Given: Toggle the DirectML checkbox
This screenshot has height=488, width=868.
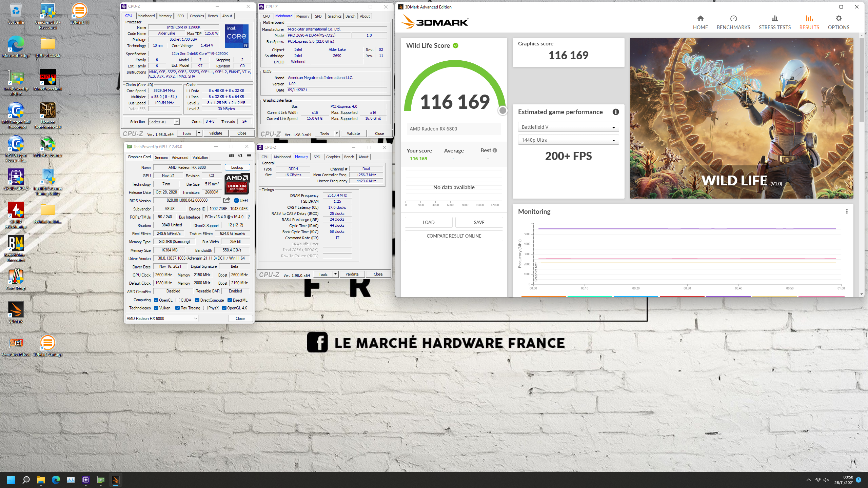Looking at the screenshot, I should pos(230,300).
